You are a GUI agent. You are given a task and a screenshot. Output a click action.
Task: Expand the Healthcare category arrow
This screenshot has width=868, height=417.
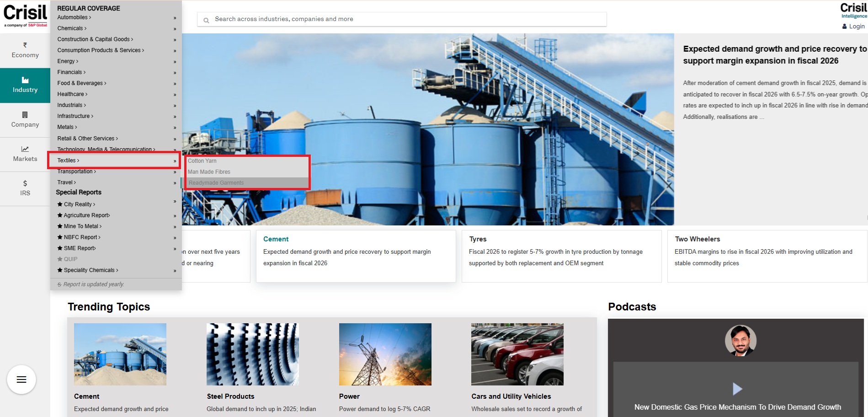tap(175, 95)
